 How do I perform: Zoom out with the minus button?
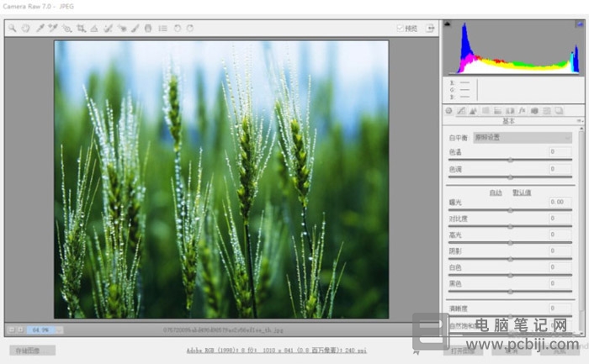12,330
